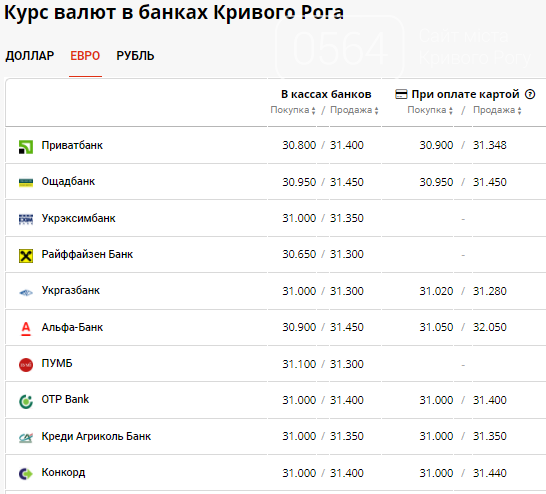
Task: Switch to the ДОЛЛАР tab
Action: coord(30,56)
